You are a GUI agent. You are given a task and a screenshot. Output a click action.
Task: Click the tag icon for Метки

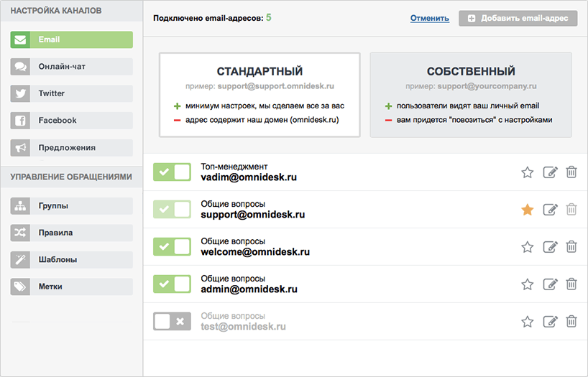point(20,287)
